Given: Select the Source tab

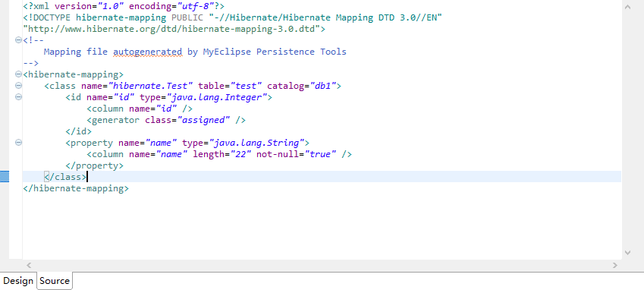Looking at the screenshot, I should click(x=55, y=281).
